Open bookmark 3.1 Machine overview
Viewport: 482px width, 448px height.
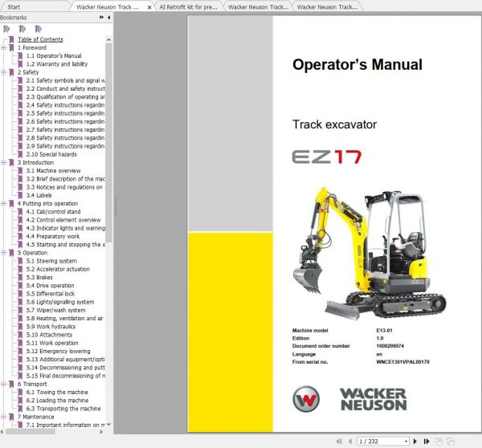click(x=53, y=170)
